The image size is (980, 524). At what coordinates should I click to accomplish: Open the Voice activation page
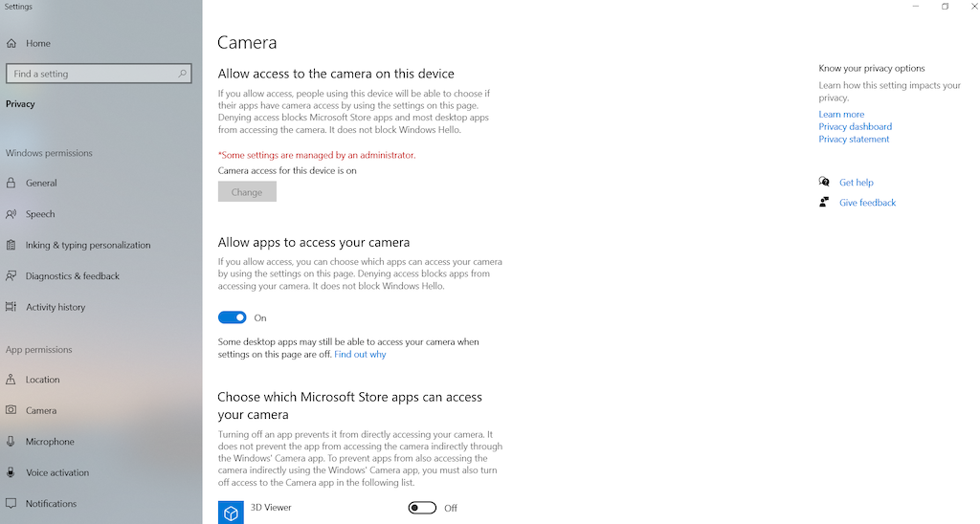point(57,472)
